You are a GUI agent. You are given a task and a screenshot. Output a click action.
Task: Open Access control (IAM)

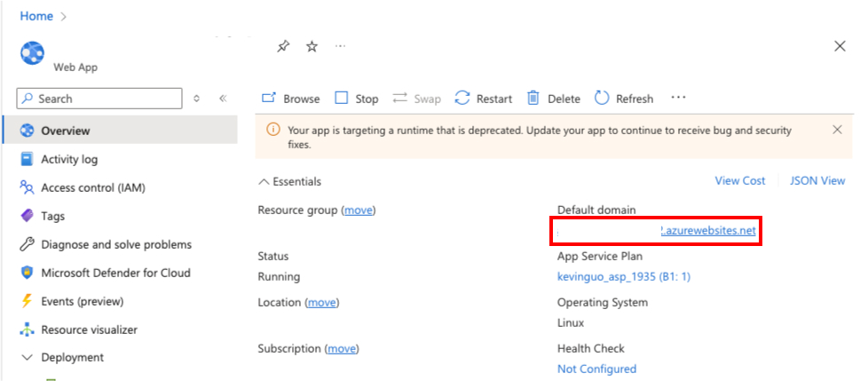tap(93, 187)
